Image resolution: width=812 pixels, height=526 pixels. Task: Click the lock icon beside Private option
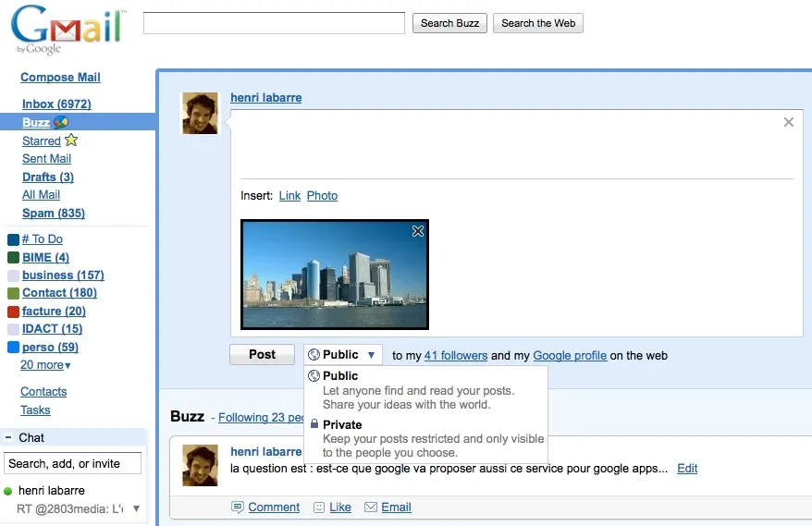point(314,423)
